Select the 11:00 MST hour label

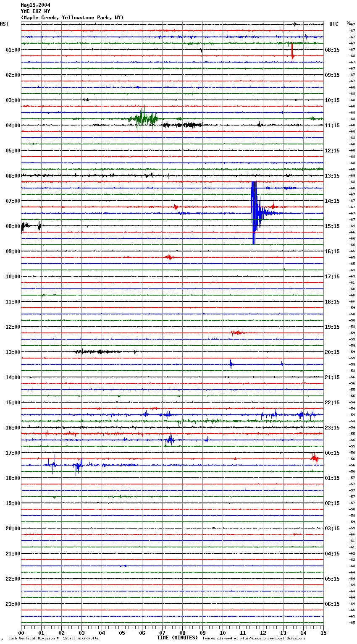click(x=13, y=302)
